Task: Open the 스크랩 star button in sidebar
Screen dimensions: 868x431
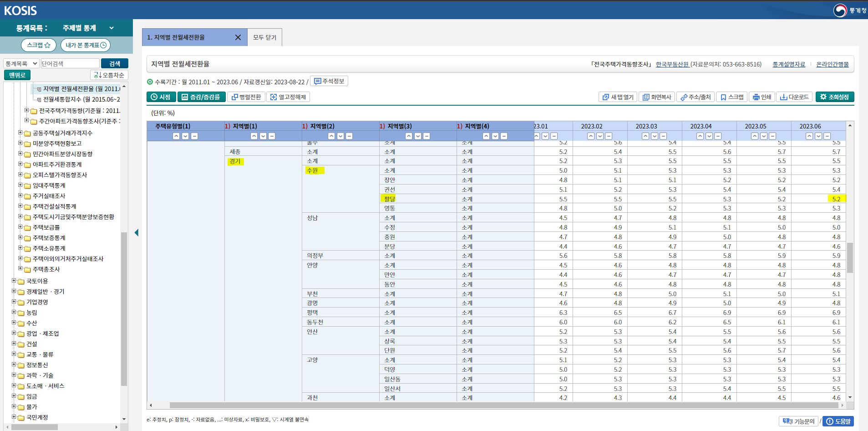Action: tap(39, 45)
